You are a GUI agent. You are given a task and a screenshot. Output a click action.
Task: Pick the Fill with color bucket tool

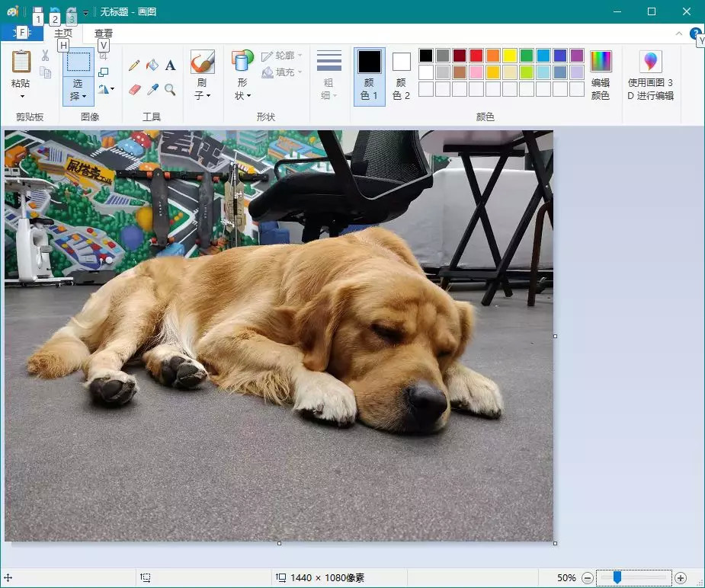pyautogui.click(x=152, y=66)
